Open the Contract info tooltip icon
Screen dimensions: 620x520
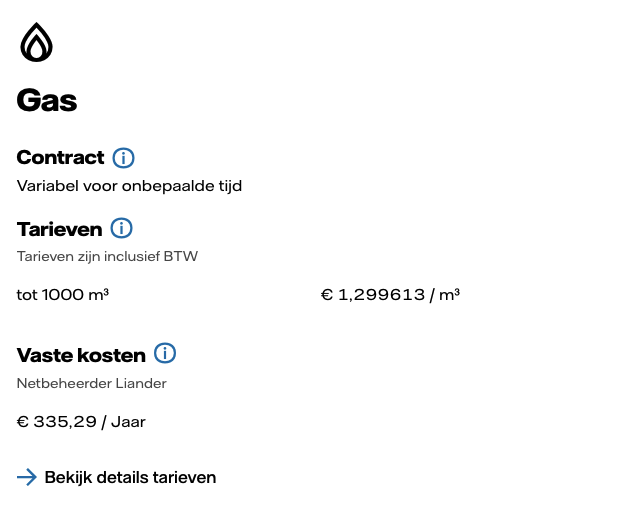[123, 158]
